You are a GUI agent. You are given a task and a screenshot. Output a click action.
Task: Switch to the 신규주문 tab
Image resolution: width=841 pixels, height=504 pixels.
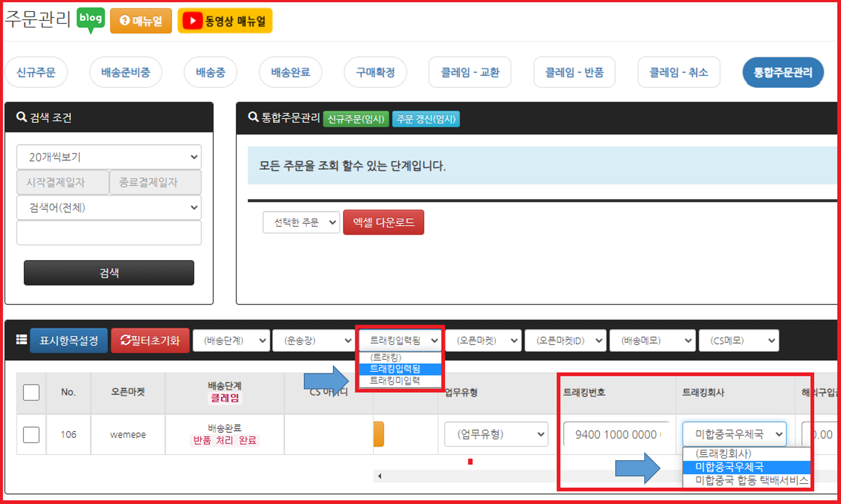click(x=36, y=72)
